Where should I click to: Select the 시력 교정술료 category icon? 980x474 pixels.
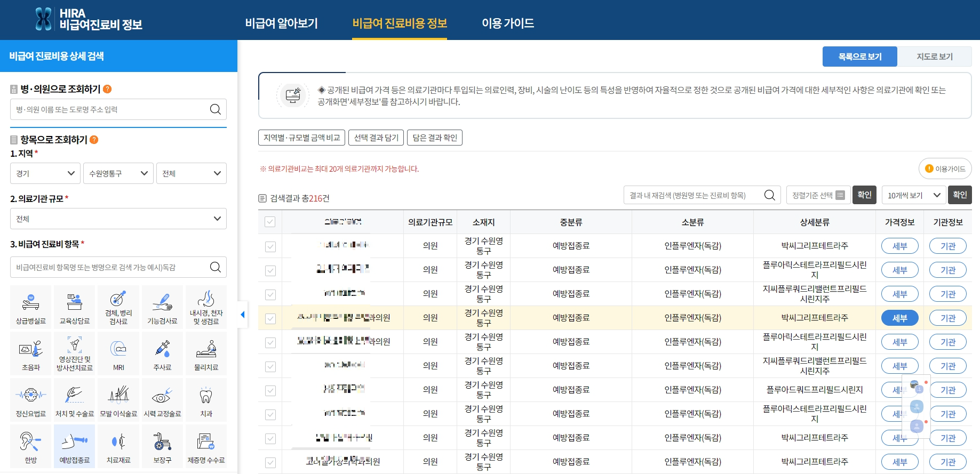click(x=162, y=399)
